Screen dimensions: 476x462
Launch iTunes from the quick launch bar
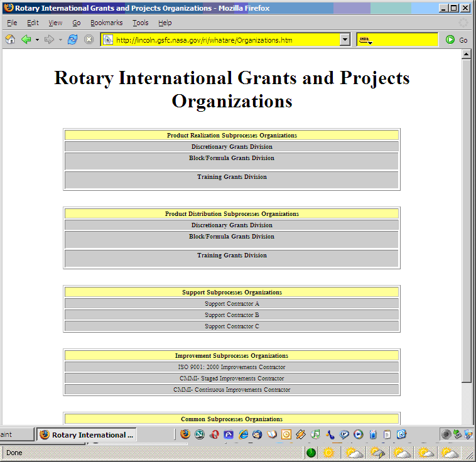[315, 434]
